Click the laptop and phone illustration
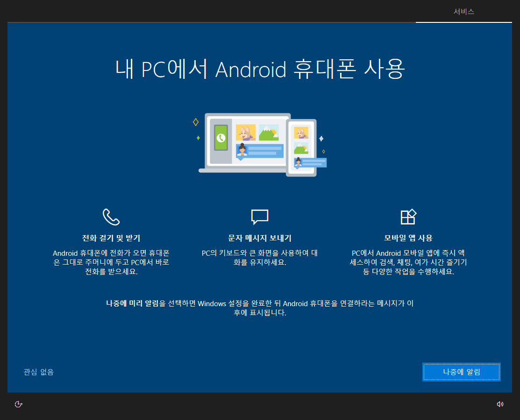This screenshot has height=420, width=520. (x=260, y=145)
